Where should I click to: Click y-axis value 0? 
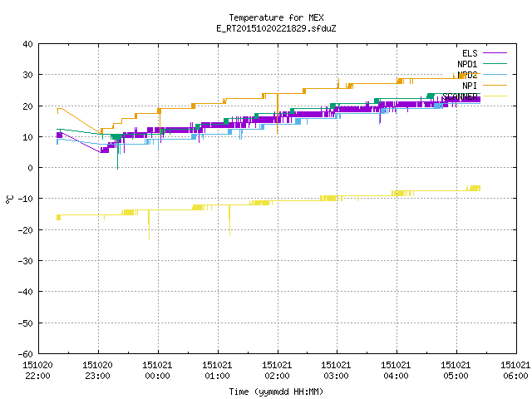coord(31,168)
